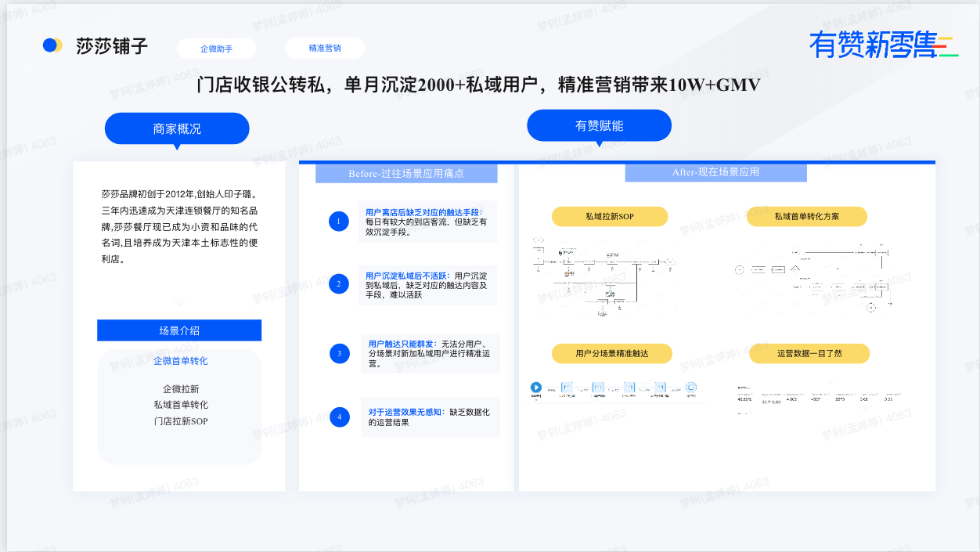
Task: Click the headline 门店收银公转私 text
Action: [x=479, y=85]
